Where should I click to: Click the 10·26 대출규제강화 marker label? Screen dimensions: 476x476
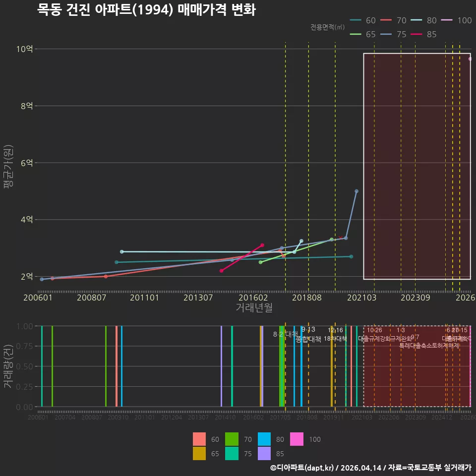[x=375, y=334]
